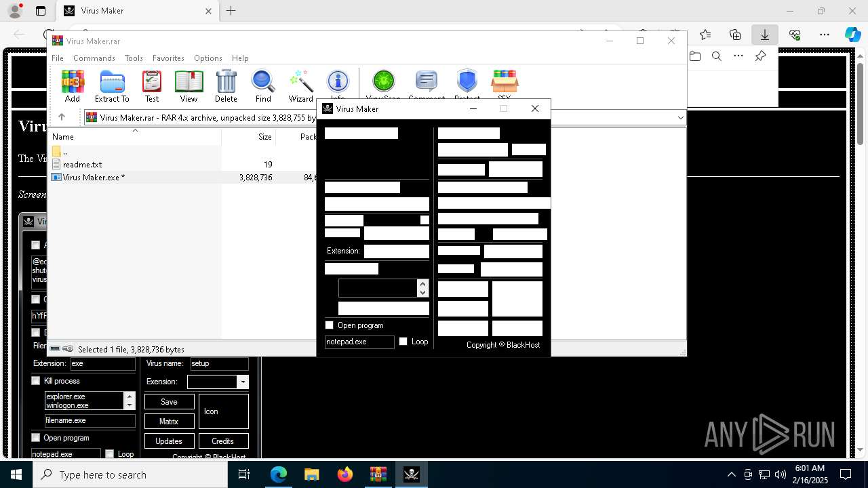Open Edge favorites star icon
Screen dimensions: 868x488
click(705, 35)
